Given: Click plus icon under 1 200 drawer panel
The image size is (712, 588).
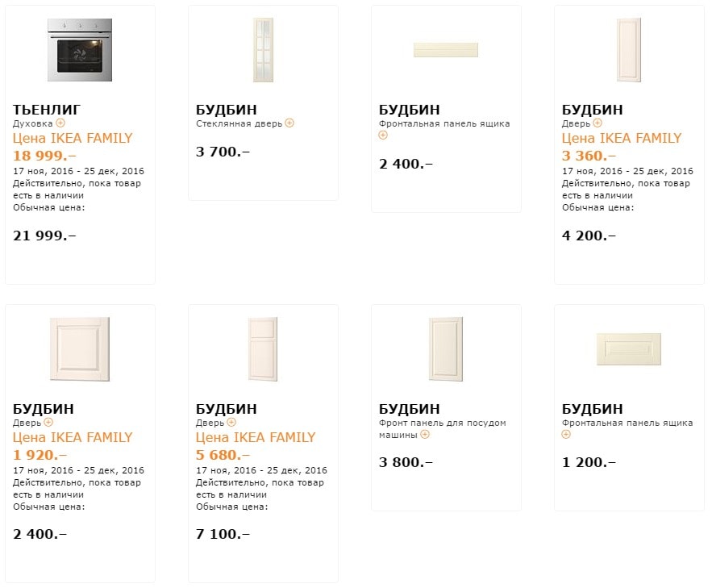Looking at the screenshot, I should pyautogui.click(x=566, y=434).
